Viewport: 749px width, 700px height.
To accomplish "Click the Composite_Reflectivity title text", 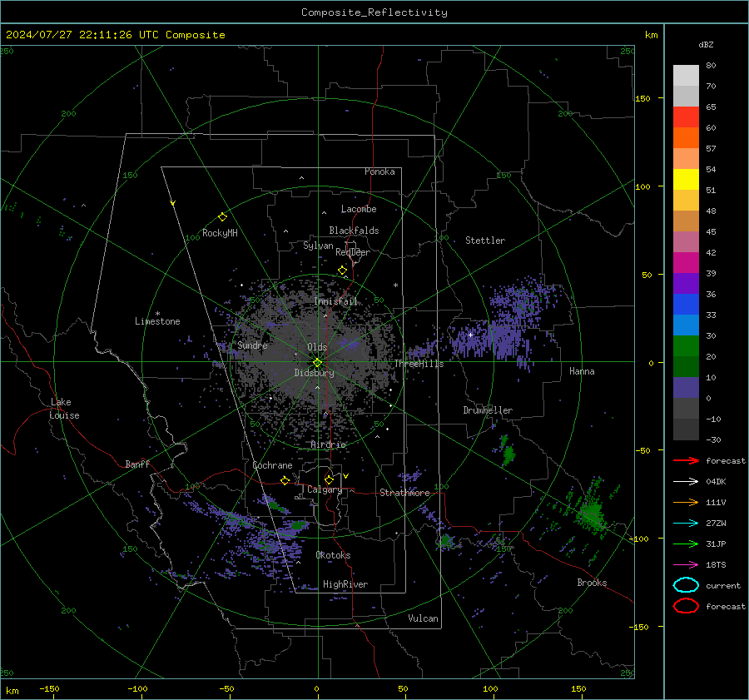I will tap(374, 12).
